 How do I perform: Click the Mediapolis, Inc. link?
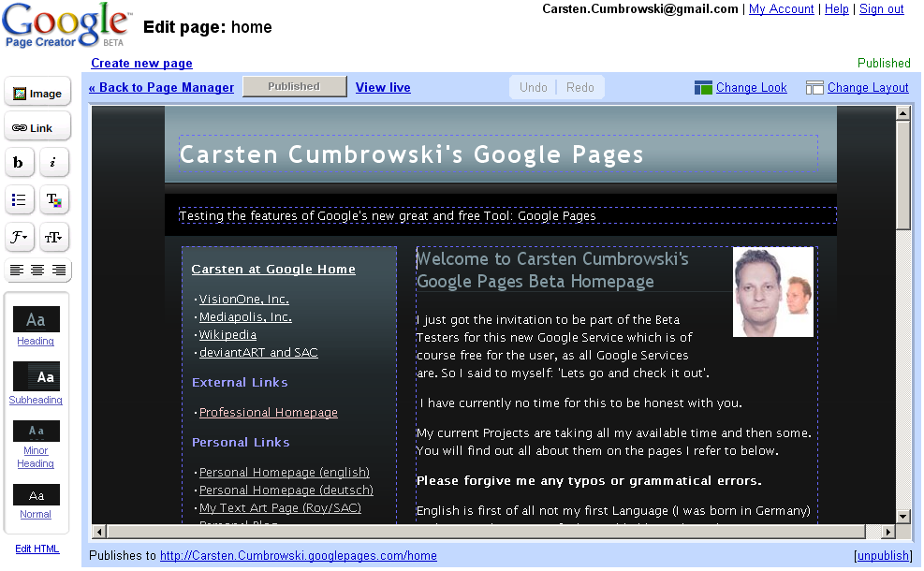(x=245, y=317)
